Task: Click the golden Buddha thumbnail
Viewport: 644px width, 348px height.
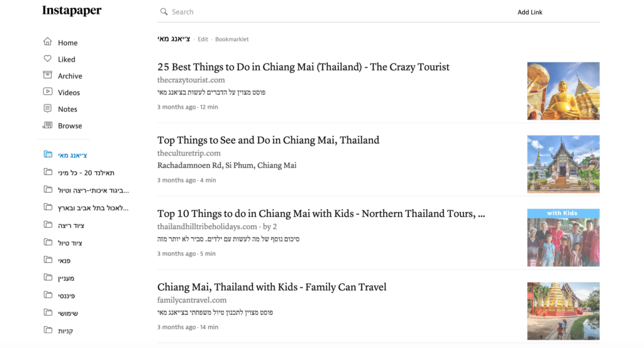Action: click(x=563, y=91)
